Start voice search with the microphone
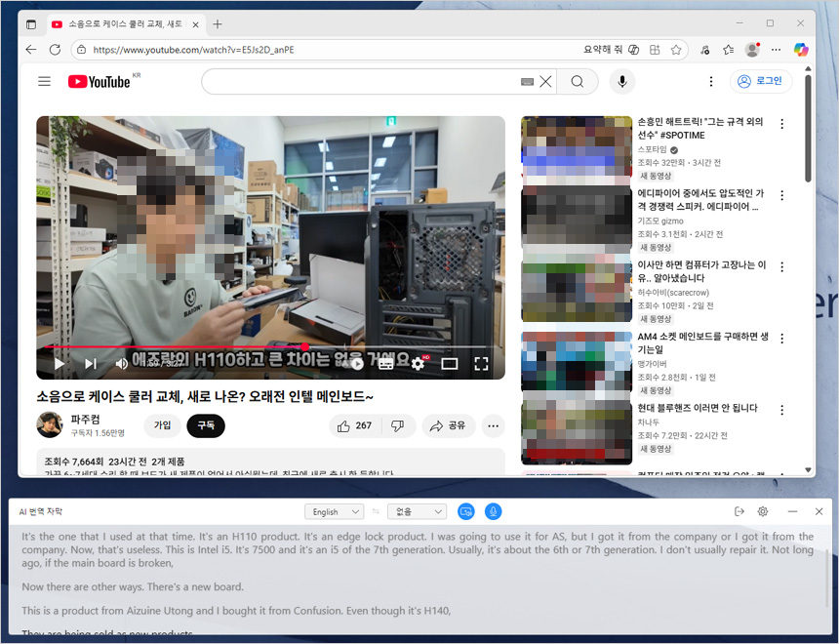Image resolution: width=839 pixels, height=644 pixels. point(621,82)
